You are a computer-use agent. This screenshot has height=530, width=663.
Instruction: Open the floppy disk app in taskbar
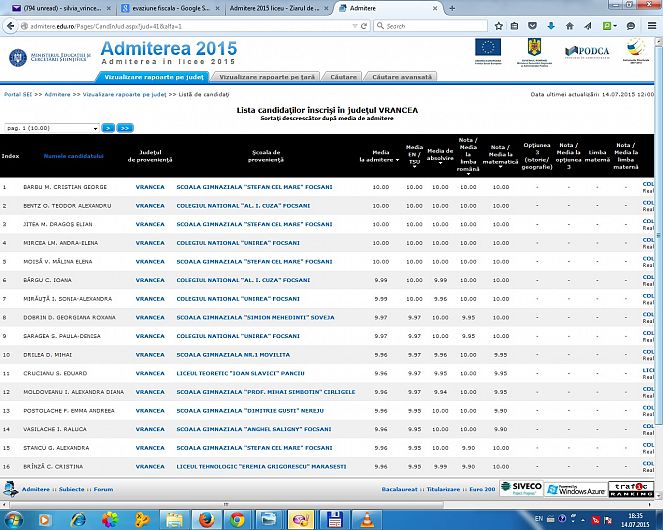point(334,520)
